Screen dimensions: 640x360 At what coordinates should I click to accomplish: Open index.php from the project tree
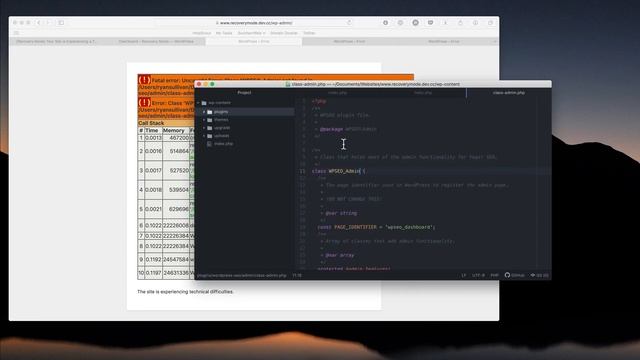point(224,144)
